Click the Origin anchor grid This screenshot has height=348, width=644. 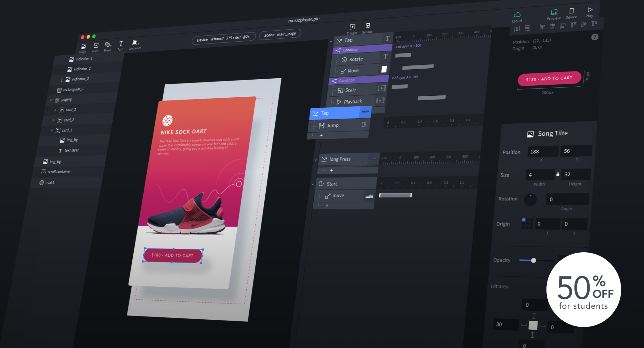tap(527, 224)
